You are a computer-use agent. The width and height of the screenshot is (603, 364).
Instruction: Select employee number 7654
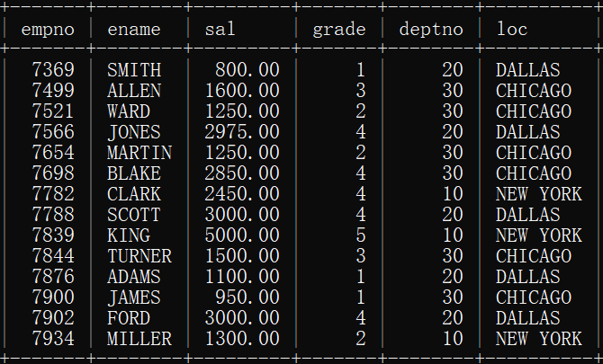[x=53, y=153]
